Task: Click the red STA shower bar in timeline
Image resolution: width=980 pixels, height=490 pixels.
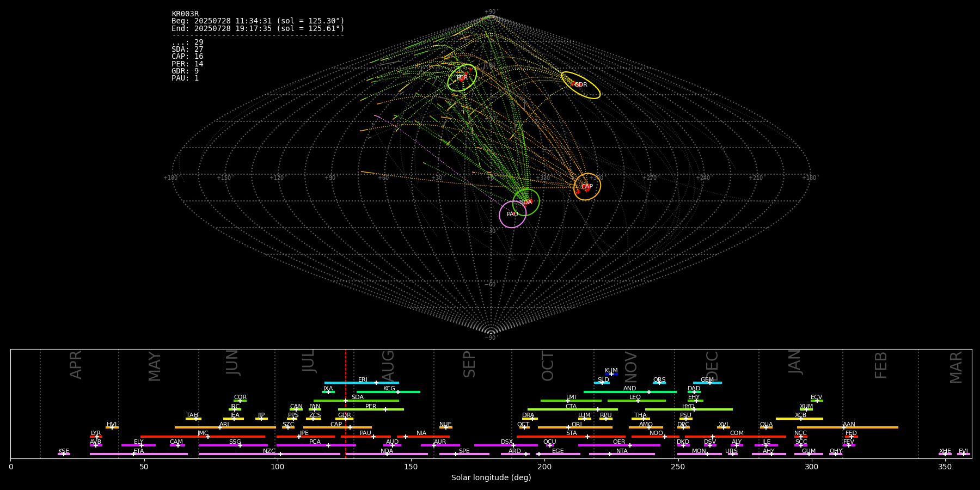Action: point(571,437)
